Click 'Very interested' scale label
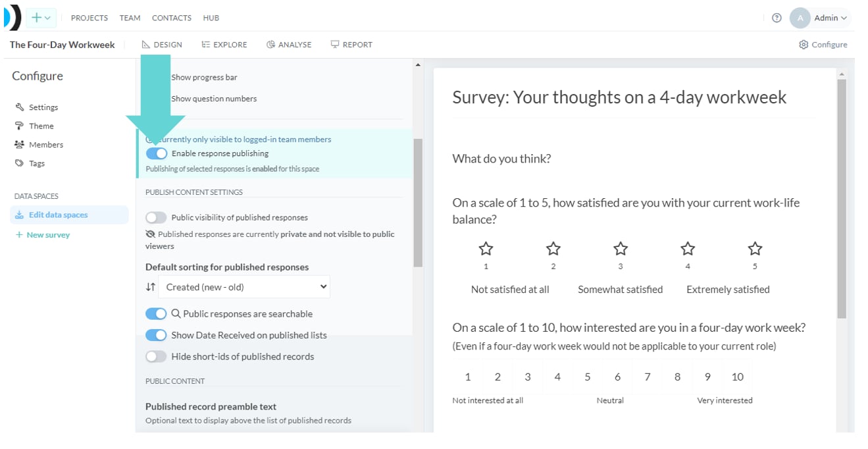 pos(725,400)
